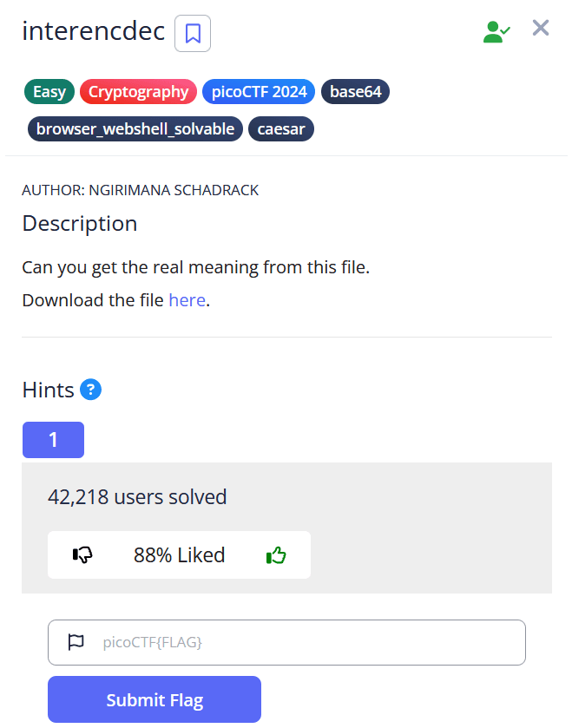Image resolution: width=572 pixels, height=728 pixels.
Task: Click the green solved-user checkmark icon
Action: click(496, 32)
